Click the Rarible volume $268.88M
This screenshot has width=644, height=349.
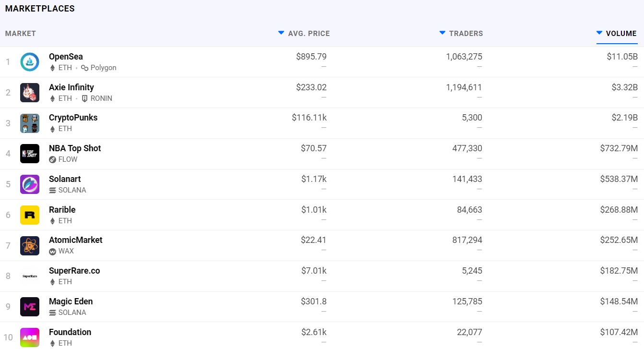click(x=619, y=210)
